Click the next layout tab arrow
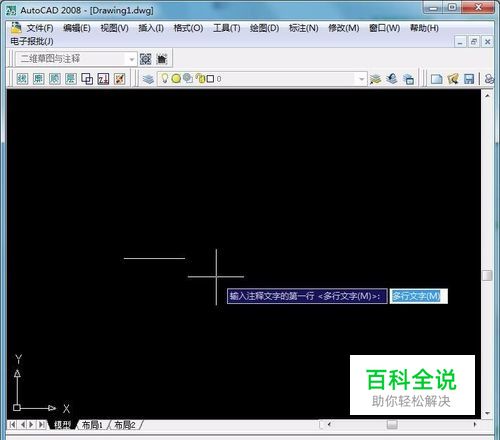Screen dimensions: 500x440 click(x=32, y=425)
